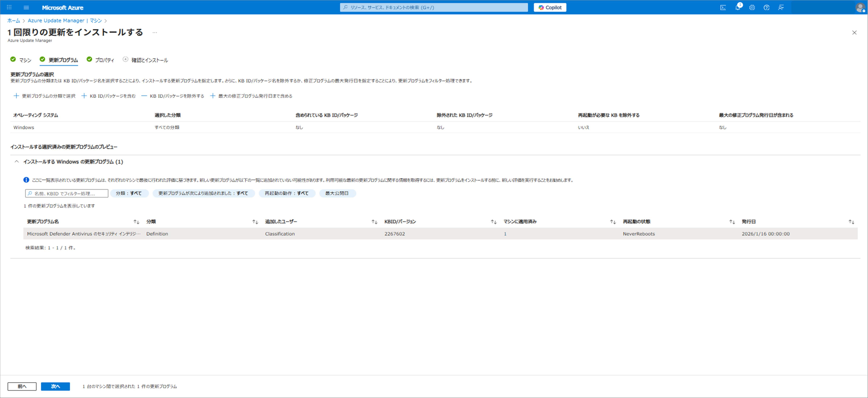Open the help question mark icon

[766, 7]
